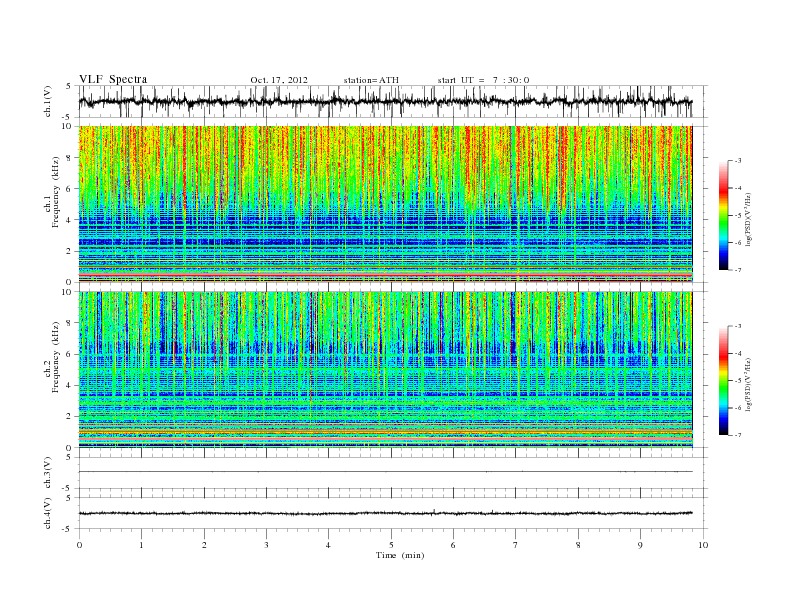The image size is (792, 612).
Task: Click the ch.1 voltage waveform trace
Action: pos(385,101)
